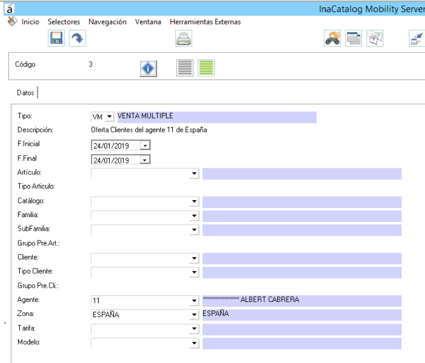Click the Descripción text field

point(149,130)
